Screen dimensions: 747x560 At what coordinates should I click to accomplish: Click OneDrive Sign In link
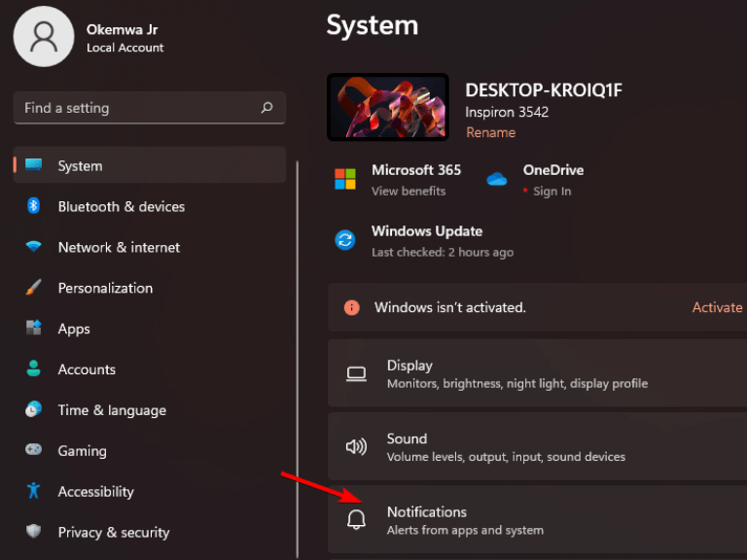(551, 191)
